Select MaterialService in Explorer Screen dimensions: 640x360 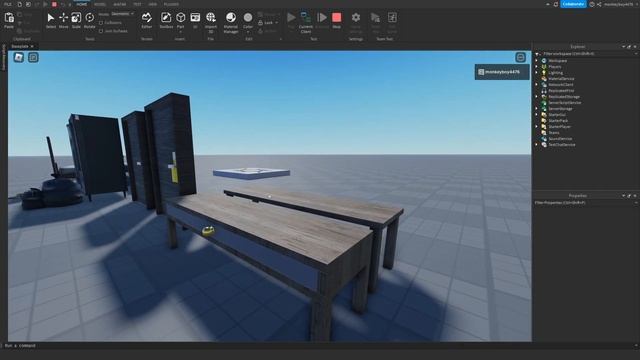pos(561,78)
